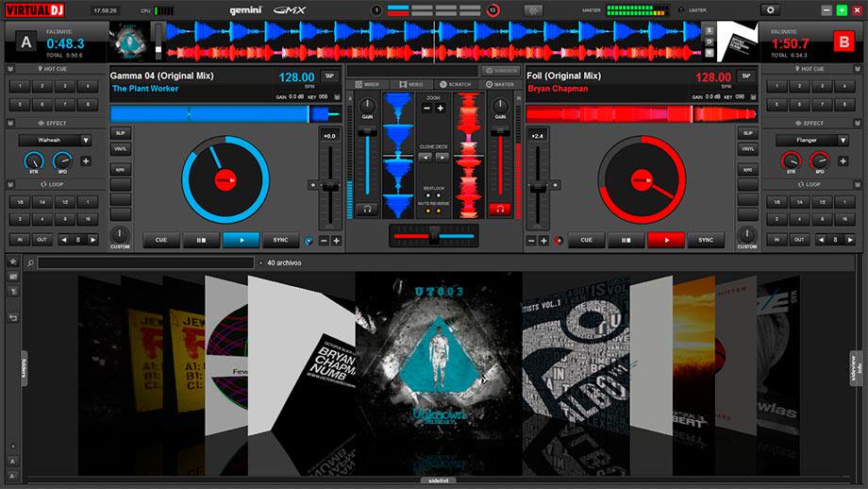
Task: Click the CUE button on deck A
Action: pos(161,241)
